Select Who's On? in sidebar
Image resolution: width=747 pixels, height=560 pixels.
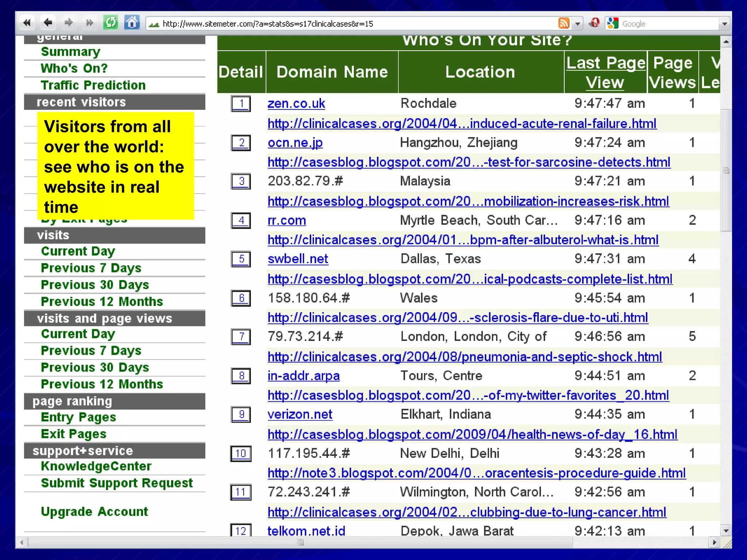74,68
